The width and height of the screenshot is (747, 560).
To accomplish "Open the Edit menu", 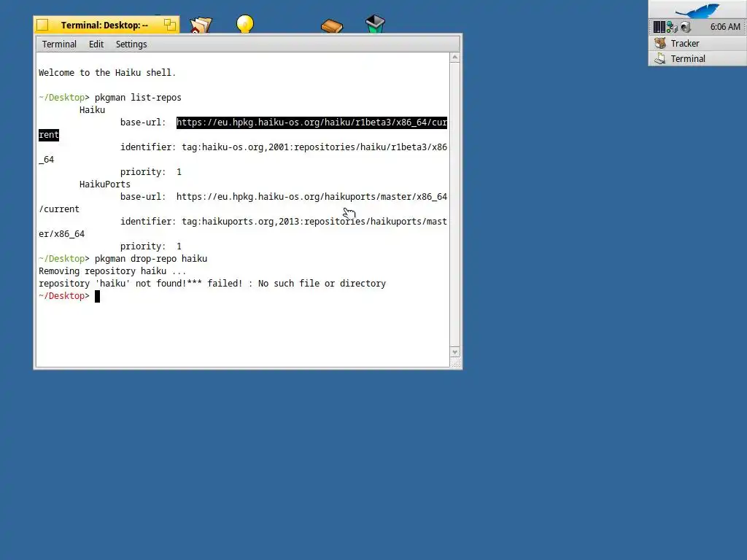I will pos(96,44).
